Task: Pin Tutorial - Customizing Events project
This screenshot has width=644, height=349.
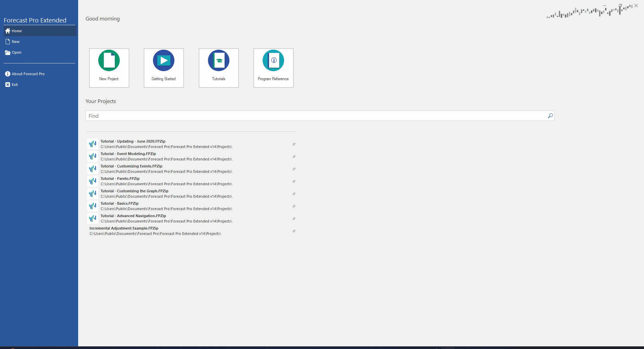Action: tap(294, 169)
